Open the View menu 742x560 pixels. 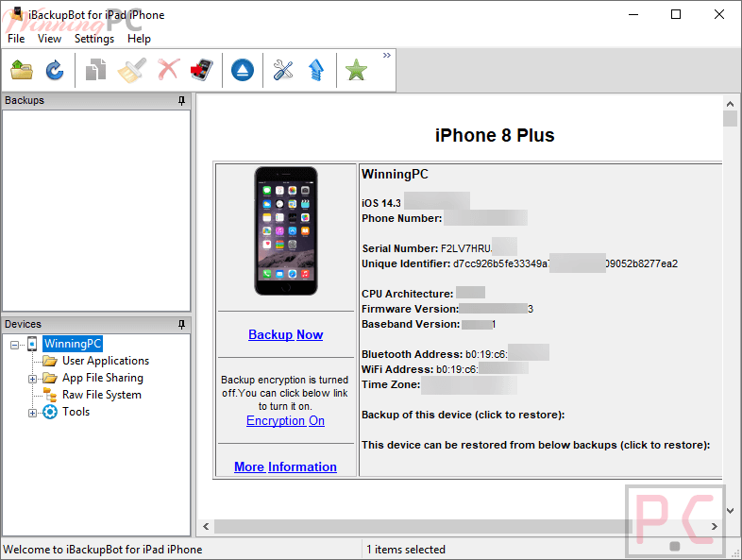pos(49,39)
